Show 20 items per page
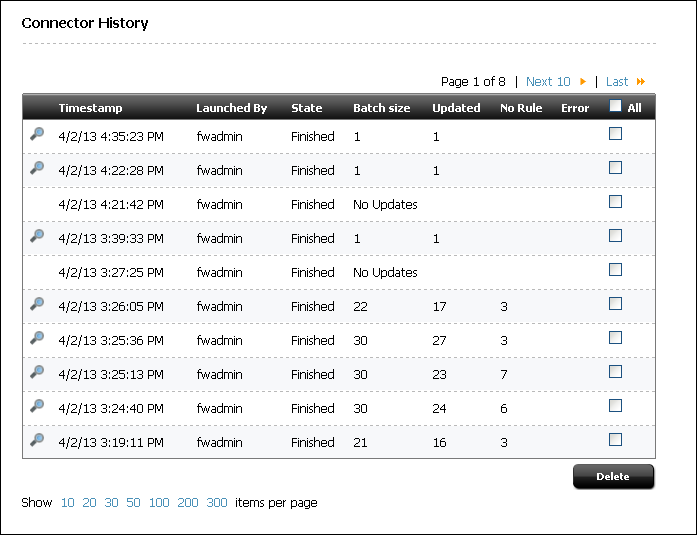This screenshot has height=535, width=697. click(89, 503)
